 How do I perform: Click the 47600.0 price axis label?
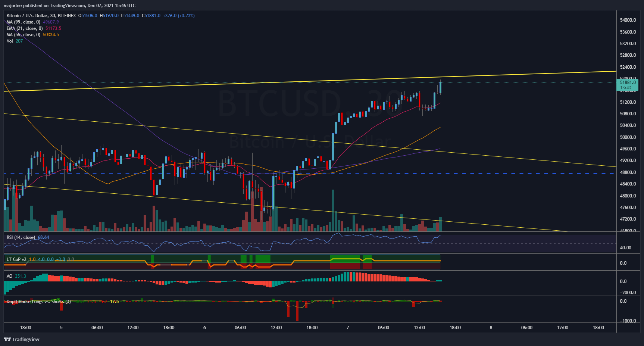(x=628, y=208)
